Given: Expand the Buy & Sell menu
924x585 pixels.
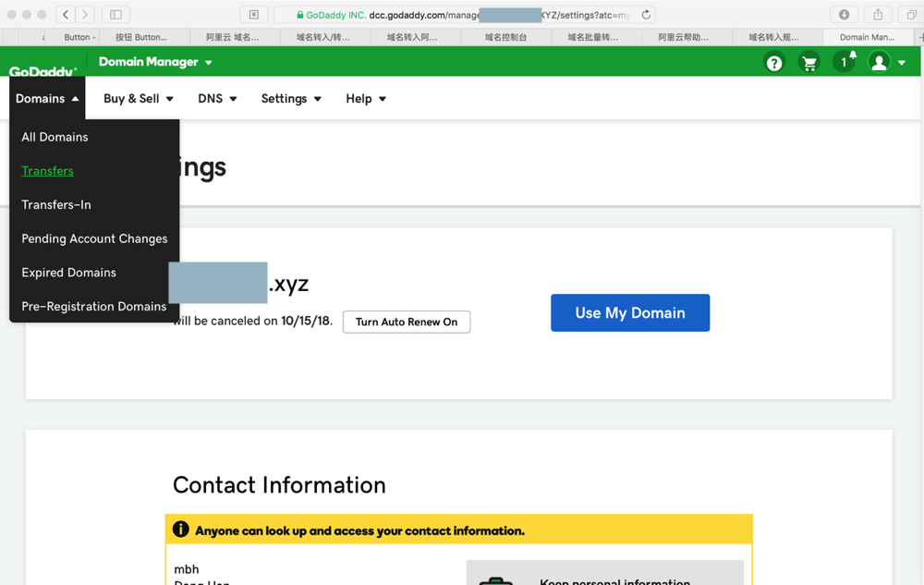Looking at the screenshot, I should 139,99.
